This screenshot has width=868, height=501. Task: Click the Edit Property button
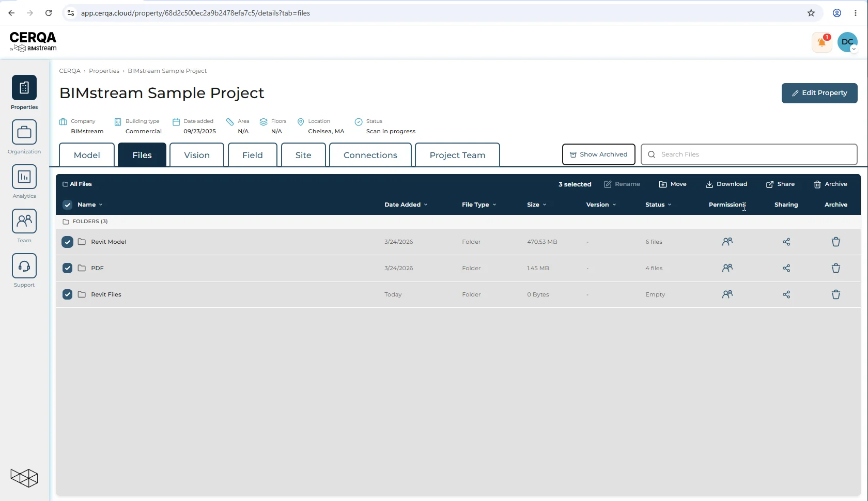(x=819, y=93)
